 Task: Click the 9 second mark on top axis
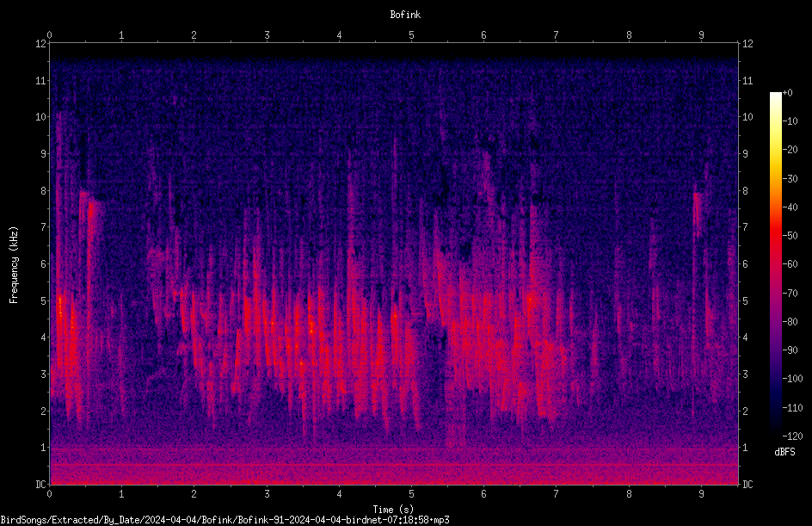(701, 35)
